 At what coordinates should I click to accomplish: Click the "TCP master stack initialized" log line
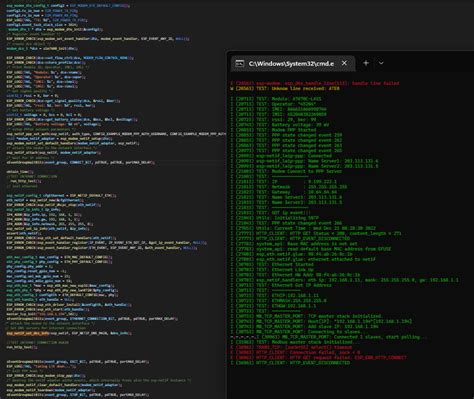306,316
